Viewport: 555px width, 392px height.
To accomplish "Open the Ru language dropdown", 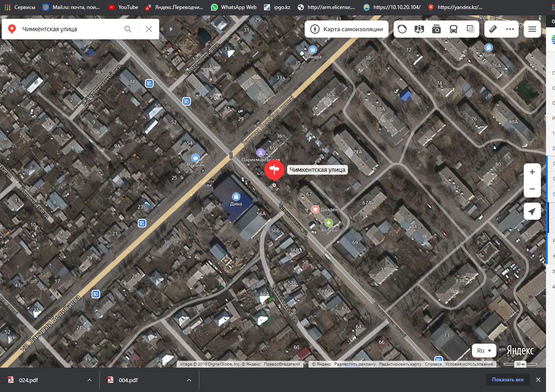I will [485, 351].
